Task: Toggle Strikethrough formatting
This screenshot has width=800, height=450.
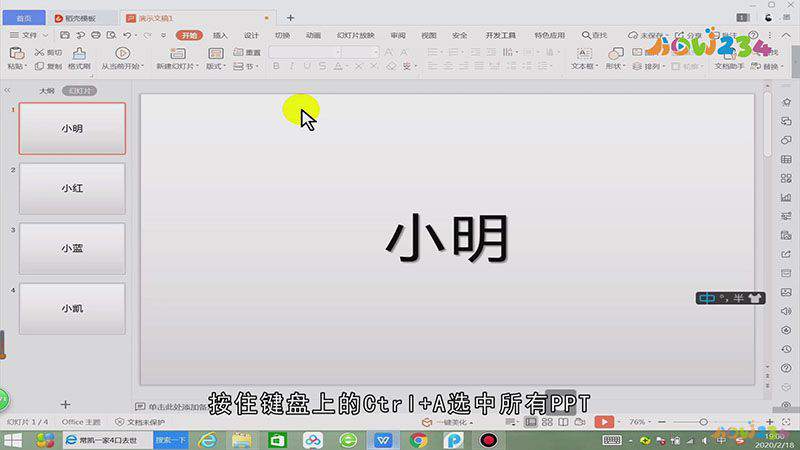Action: [322, 66]
